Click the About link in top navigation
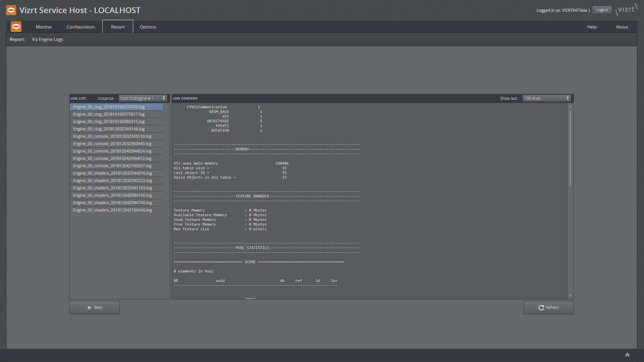 (622, 26)
